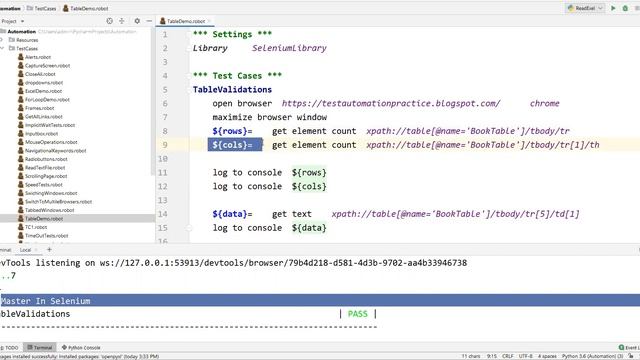Click the PASS result in the terminal

[x=358, y=314]
